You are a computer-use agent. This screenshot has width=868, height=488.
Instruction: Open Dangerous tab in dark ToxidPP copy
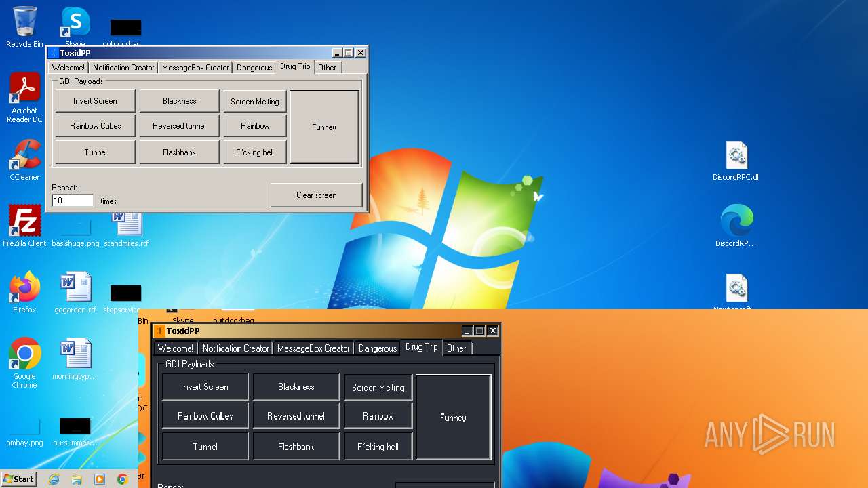point(377,348)
